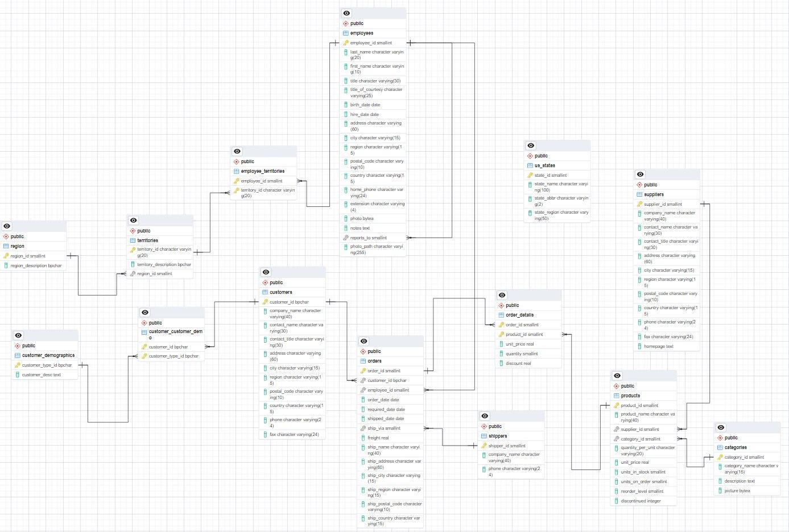Click the reorder_level smallint column
789x532 pixels.
pyautogui.click(x=644, y=491)
